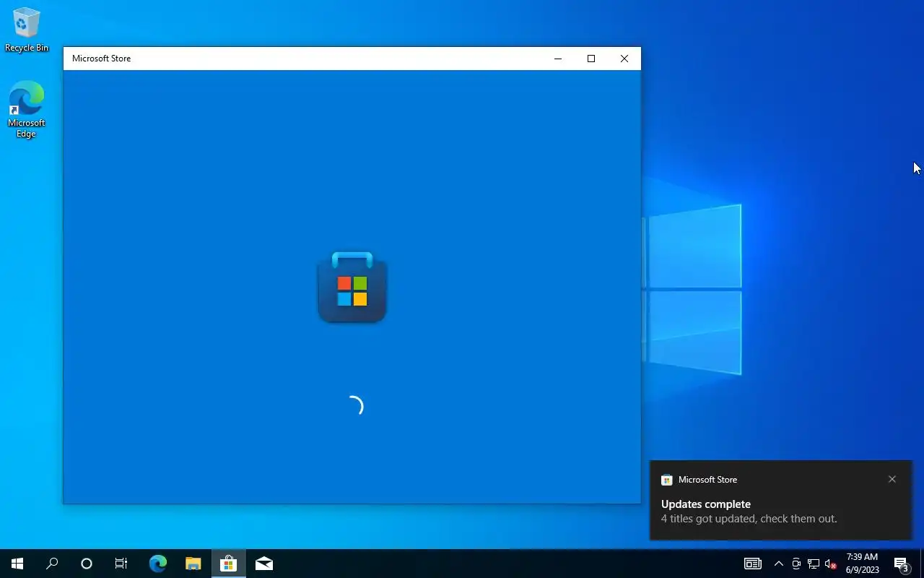The width and height of the screenshot is (924, 578).
Task: Click the Microsoft Store splash bag logo
Action: pyautogui.click(x=352, y=287)
